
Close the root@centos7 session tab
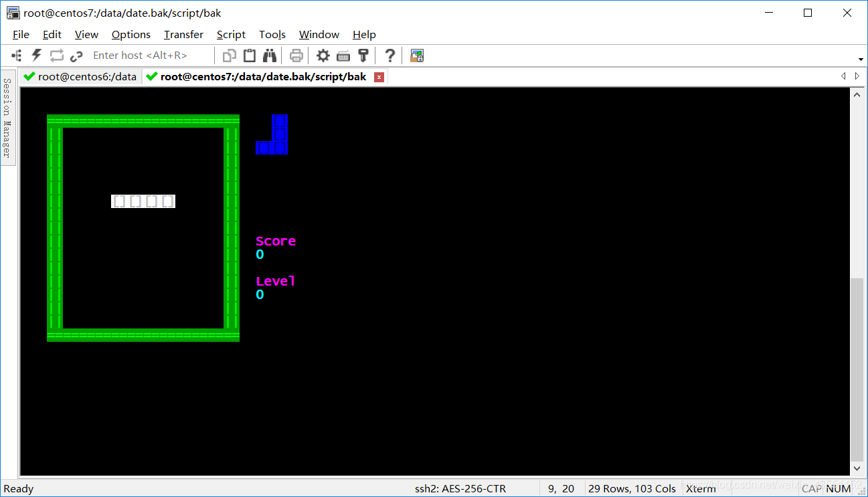[x=379, y=77]
